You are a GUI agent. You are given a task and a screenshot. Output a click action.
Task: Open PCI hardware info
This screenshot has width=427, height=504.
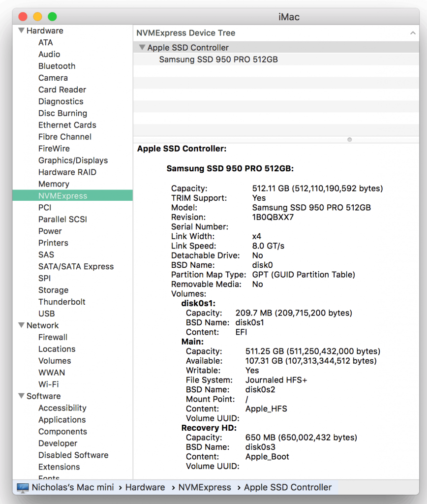[x=45, y=208]
